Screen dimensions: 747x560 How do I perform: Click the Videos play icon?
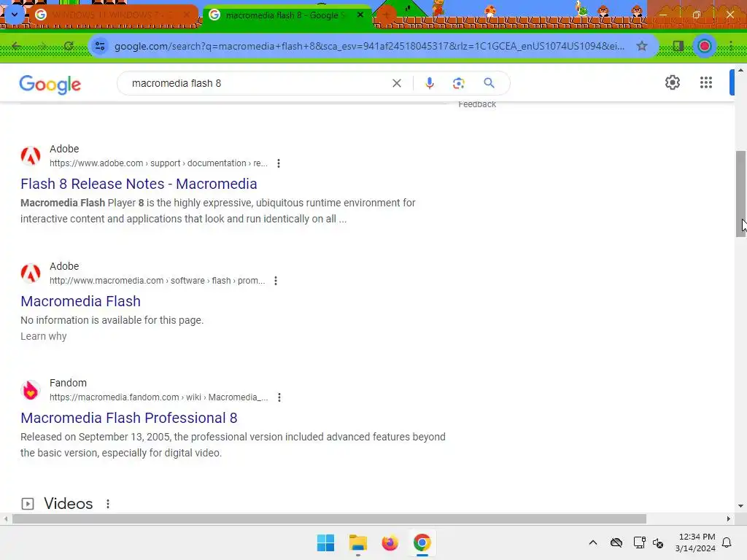pyautogui.click(x=28, y=504)
